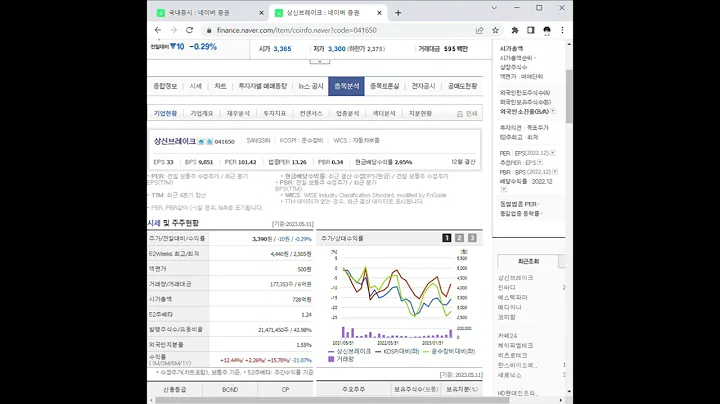The image size is (720, 404).
Task: Print the page via 인쇄 icon
Action: coord(467,113)
